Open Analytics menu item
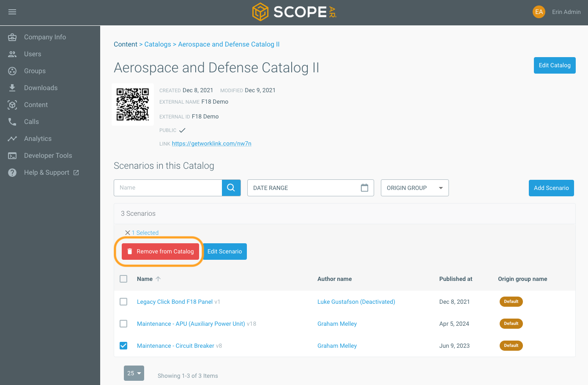 38,139
